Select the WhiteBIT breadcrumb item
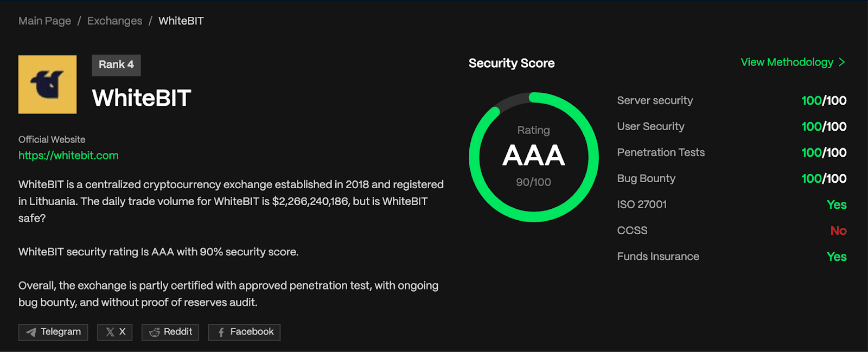Screen dimensions: 868x352 [x=181, y=21]
